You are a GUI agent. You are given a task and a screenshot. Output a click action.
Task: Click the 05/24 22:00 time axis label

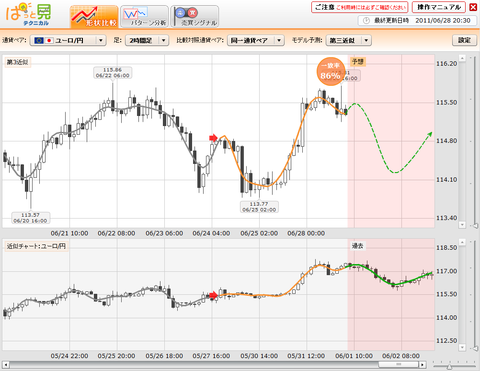[x=69, y=356]
